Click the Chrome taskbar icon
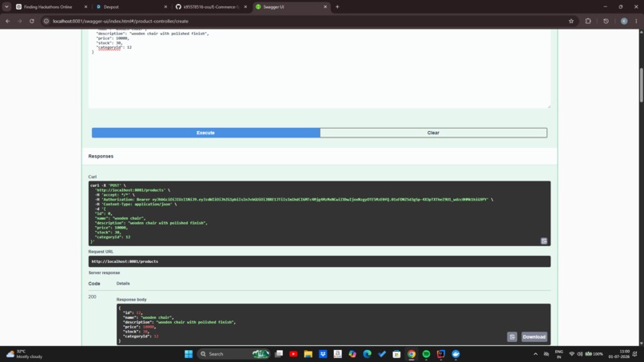The image size is (644, 362). point(411,354)
